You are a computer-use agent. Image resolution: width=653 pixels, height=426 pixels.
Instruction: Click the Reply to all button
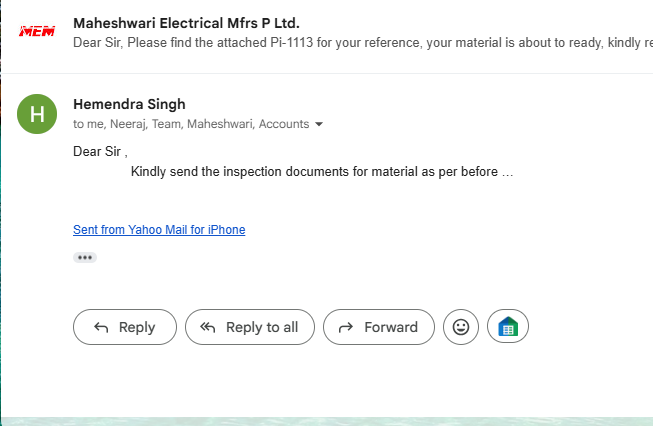coord(249,327)
